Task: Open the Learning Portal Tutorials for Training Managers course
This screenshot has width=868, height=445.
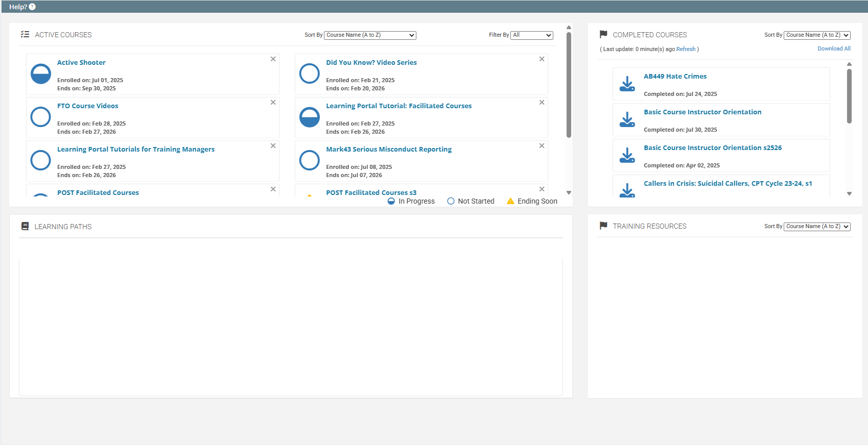Action: [x=136, y=150]
